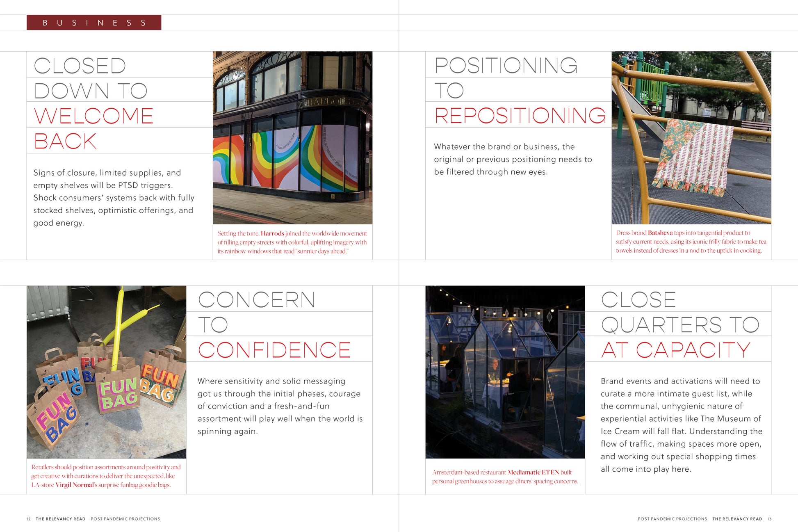Click 'TO' under the POSITIONING heading

click(449, 91)
